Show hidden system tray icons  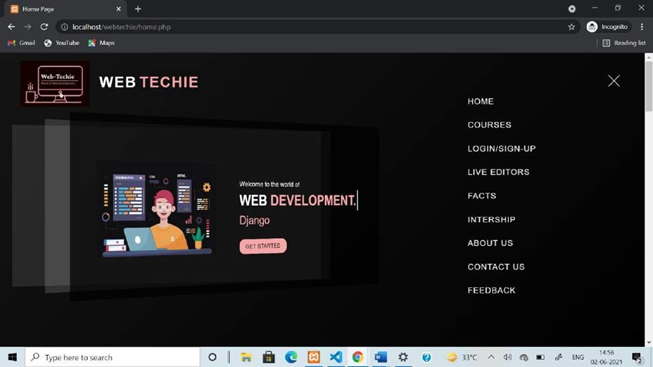point(491,357)
